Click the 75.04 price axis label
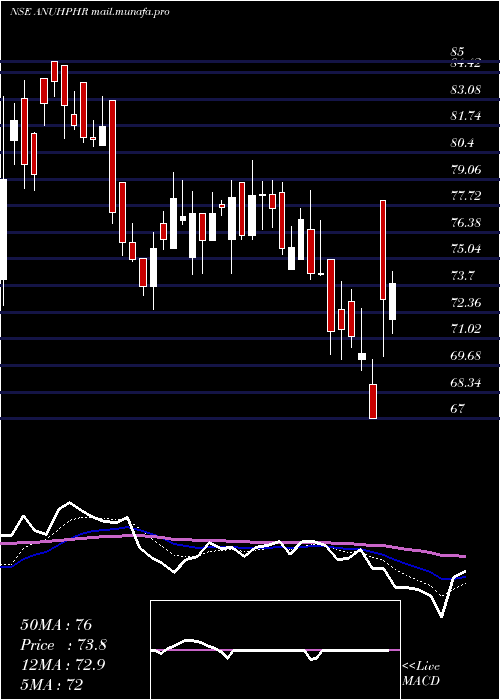The width and height of the screenshot is (500, 700). coord(466,249)
